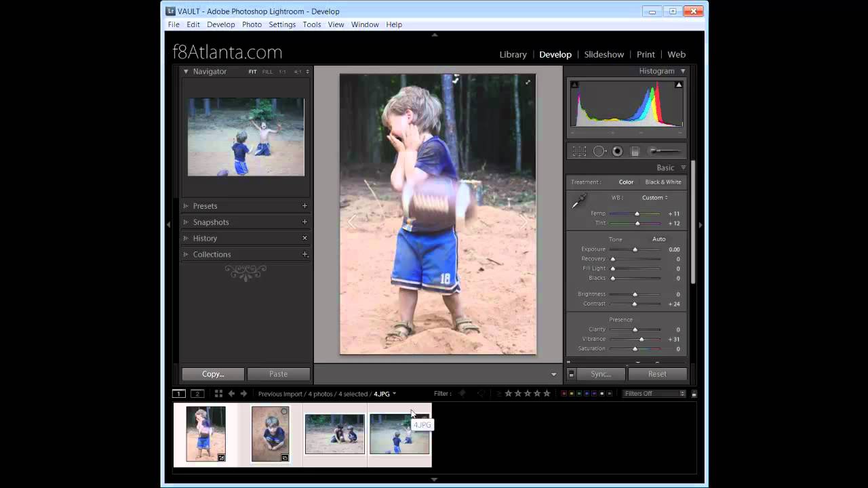Select the Adjustment Brush tool
868x488 pixels.
pyautogui.click(x=665, y=151)
